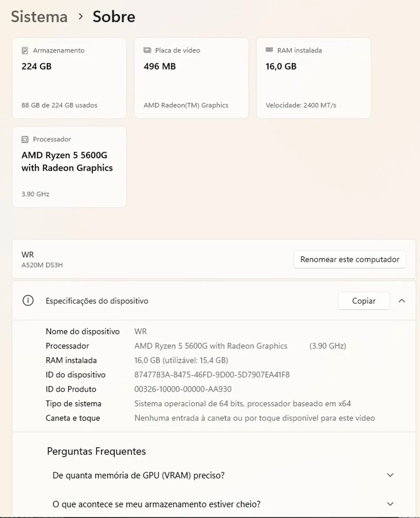Open the 224 GB storage card
This screenshot has height=518, width=420.
[69, 78]
